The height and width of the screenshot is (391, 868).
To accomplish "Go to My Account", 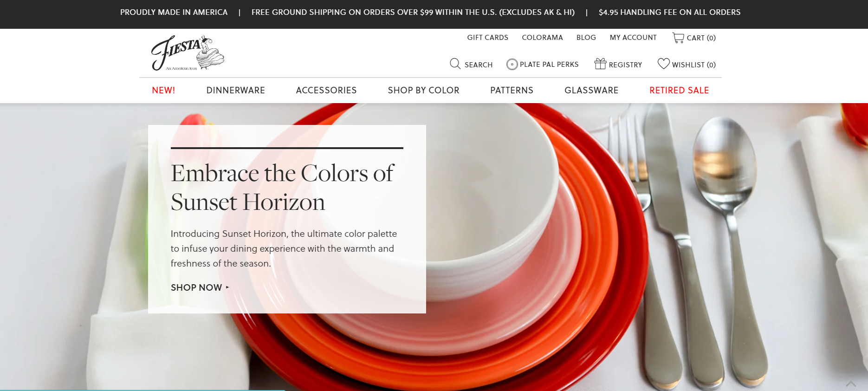I will coord(633,38).
